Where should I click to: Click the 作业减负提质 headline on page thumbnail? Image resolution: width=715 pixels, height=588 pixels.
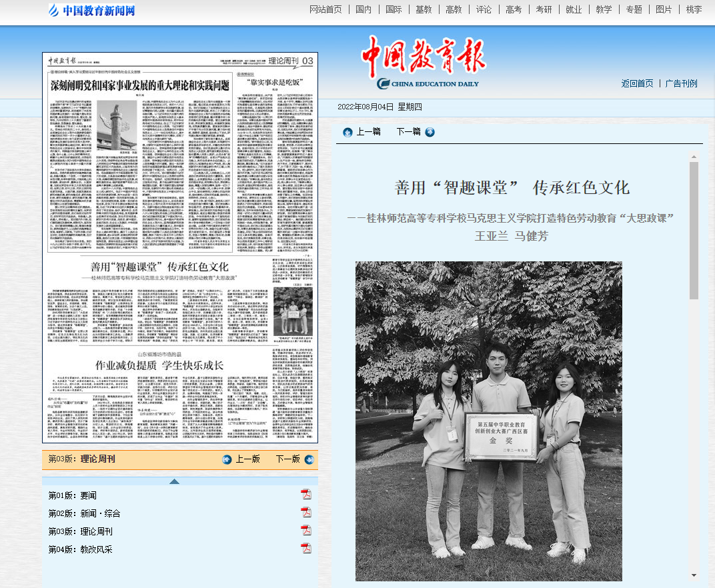159,365
